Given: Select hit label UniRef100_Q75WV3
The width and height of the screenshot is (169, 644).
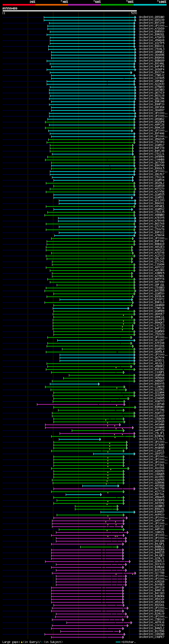Looking at the screenshot, I should click(152, 87).
